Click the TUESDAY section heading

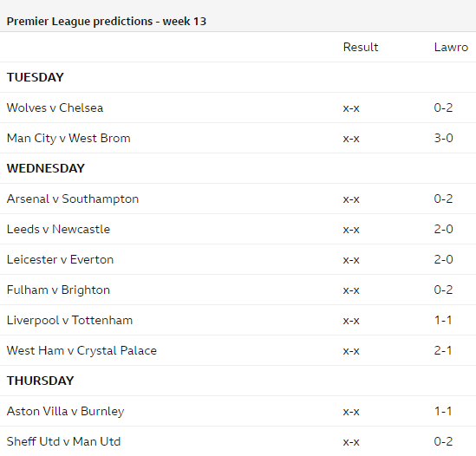36,77
